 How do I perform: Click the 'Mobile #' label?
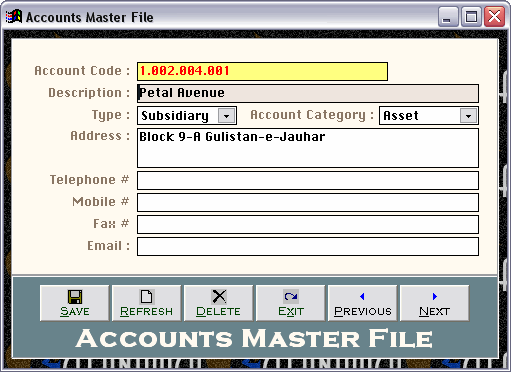point(101,202)
